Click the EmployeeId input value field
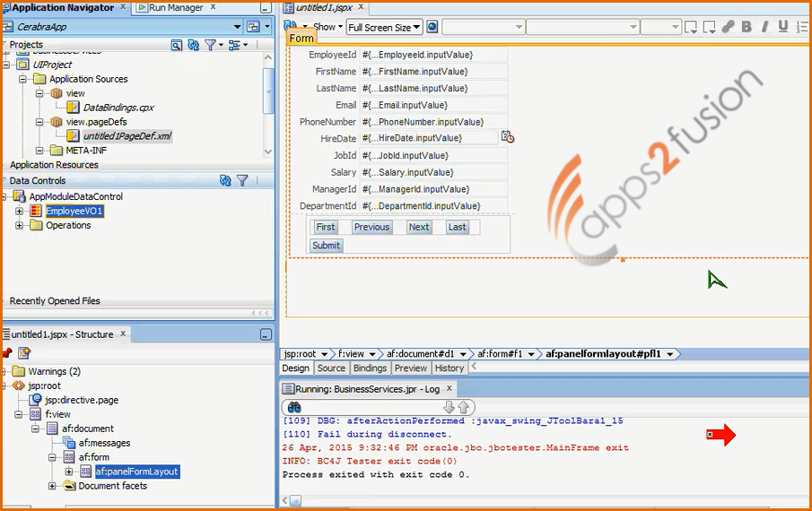The width and height of the screenshot is (812, 511). pos(433,55)
